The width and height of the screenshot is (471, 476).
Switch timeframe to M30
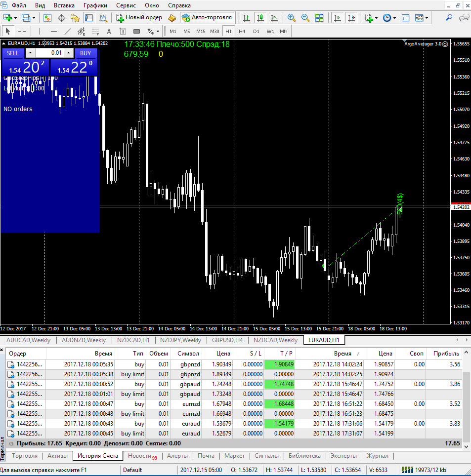point(214,31)
